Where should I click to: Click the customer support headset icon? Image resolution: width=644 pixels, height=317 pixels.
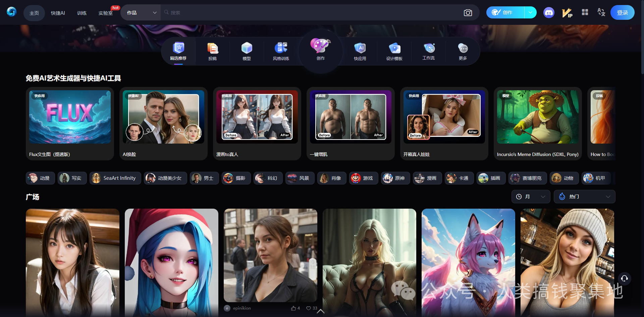click(624, 278)
